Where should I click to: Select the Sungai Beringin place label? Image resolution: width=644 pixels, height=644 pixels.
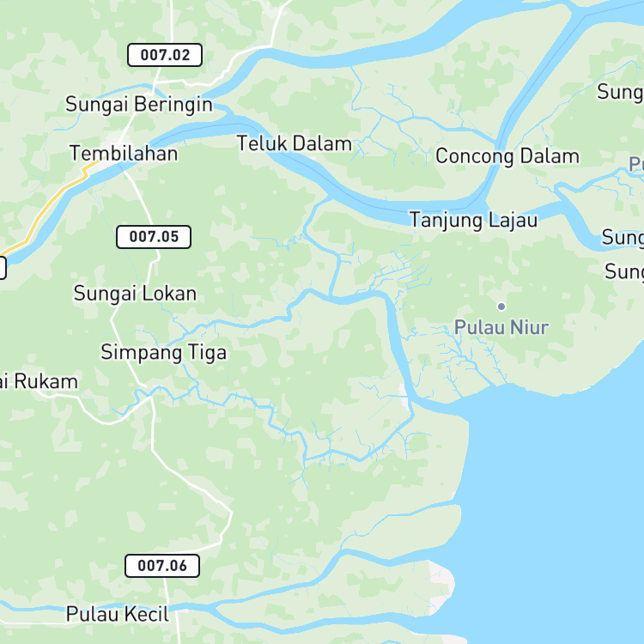(x=139, y=104)
